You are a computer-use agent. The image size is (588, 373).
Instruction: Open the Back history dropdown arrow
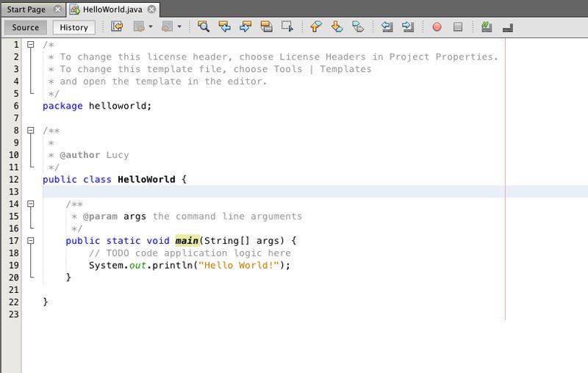(151, 26)
